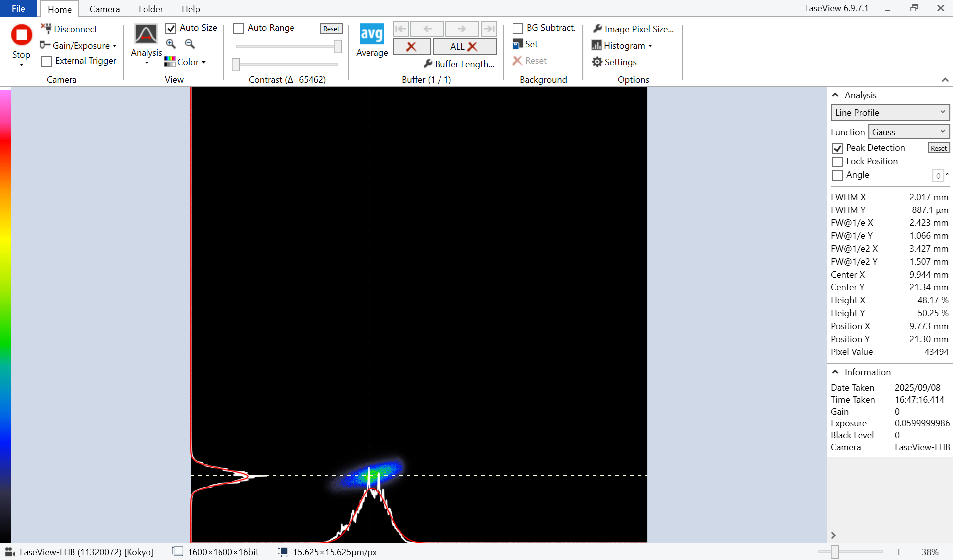The image size is (953, 560).
Task: Click the Disconnect camera icon
Action: [46, 28]
